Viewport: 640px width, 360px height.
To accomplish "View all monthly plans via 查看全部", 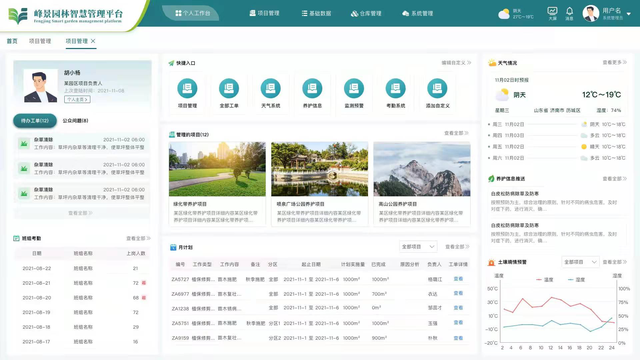I will [457, 247].
